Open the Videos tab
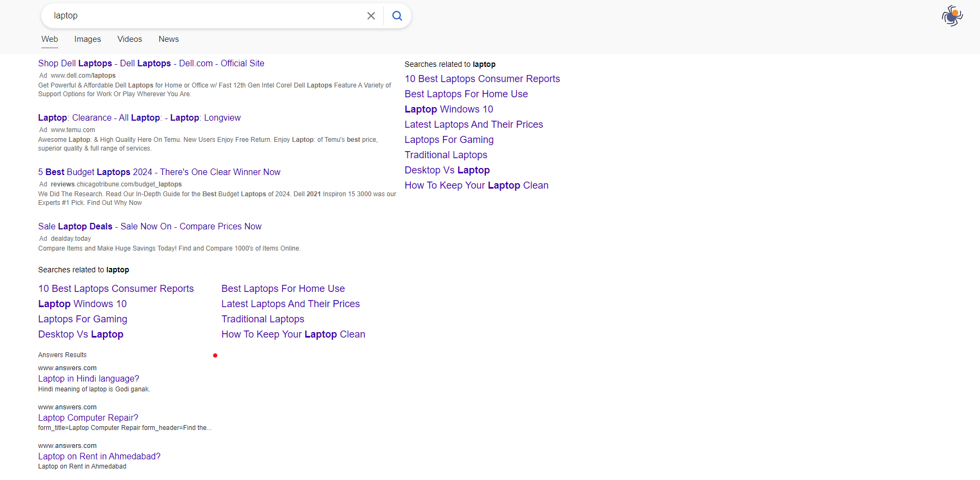980x480 pixels. coord(130,39)
